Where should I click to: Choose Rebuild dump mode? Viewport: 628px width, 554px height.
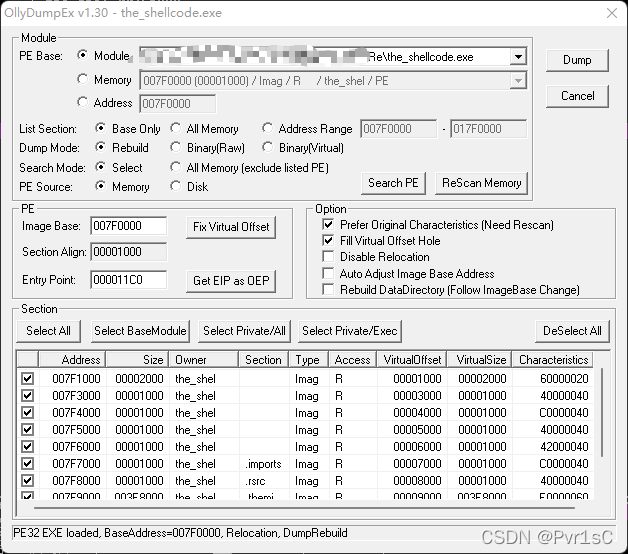click(x=101, y=148)
